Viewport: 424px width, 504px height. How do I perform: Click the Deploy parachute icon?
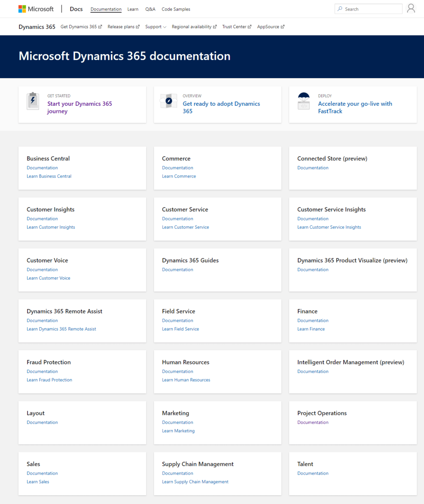304,101
